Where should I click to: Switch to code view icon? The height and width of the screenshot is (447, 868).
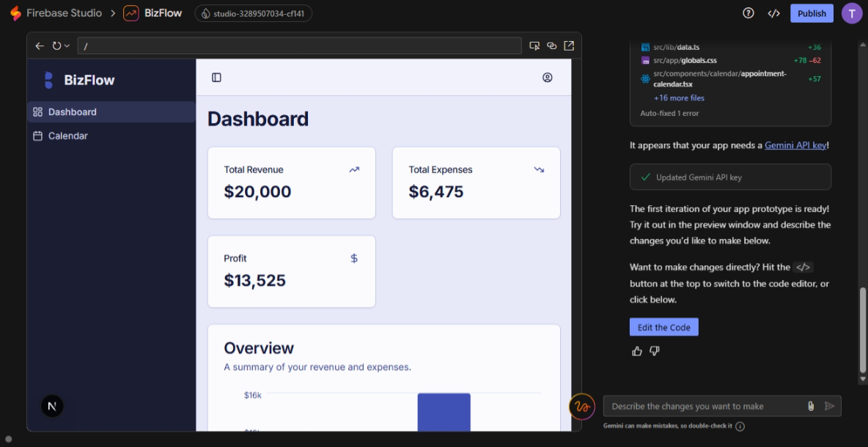(x=773, y=13)
